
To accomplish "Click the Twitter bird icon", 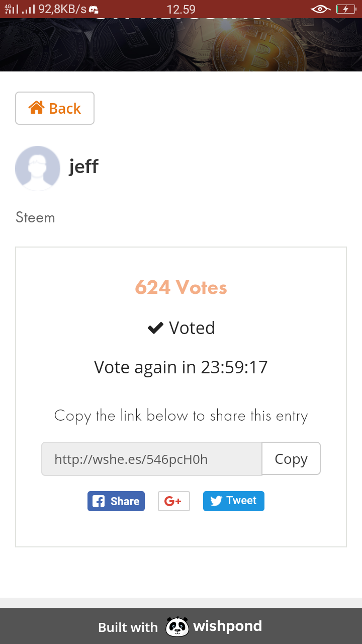I will [216, 501].
